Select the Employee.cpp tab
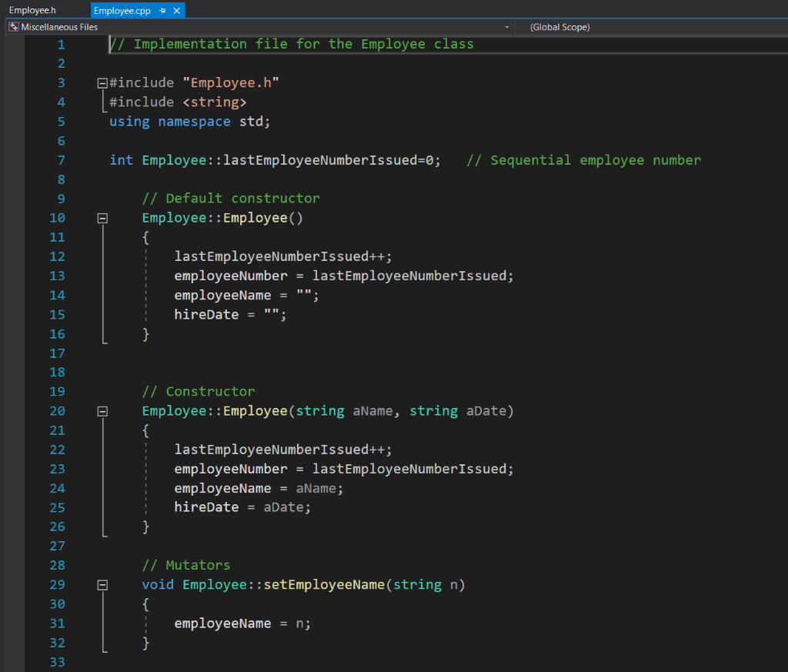This screenshot has height=672, width=788. (x=123, y=11)
